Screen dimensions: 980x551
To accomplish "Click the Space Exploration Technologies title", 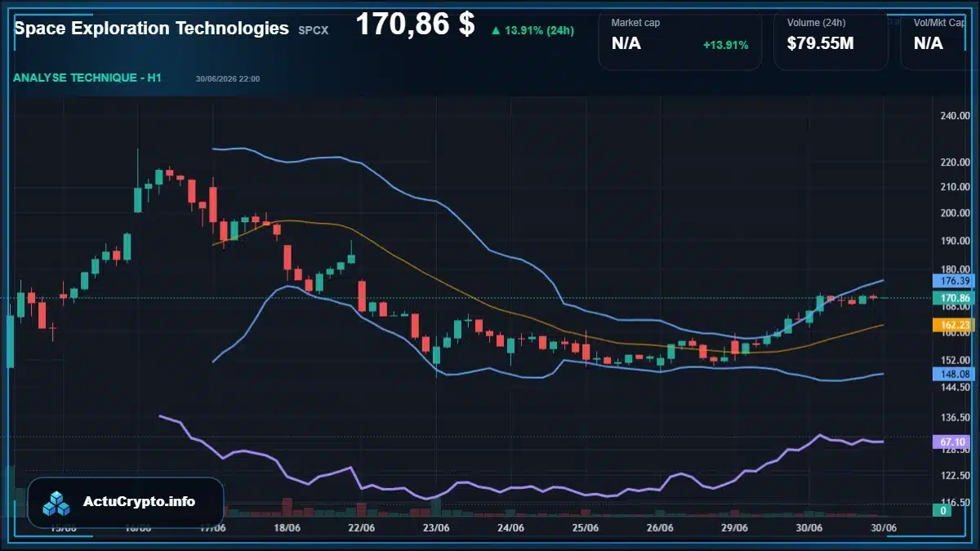I will coord(152,29).
